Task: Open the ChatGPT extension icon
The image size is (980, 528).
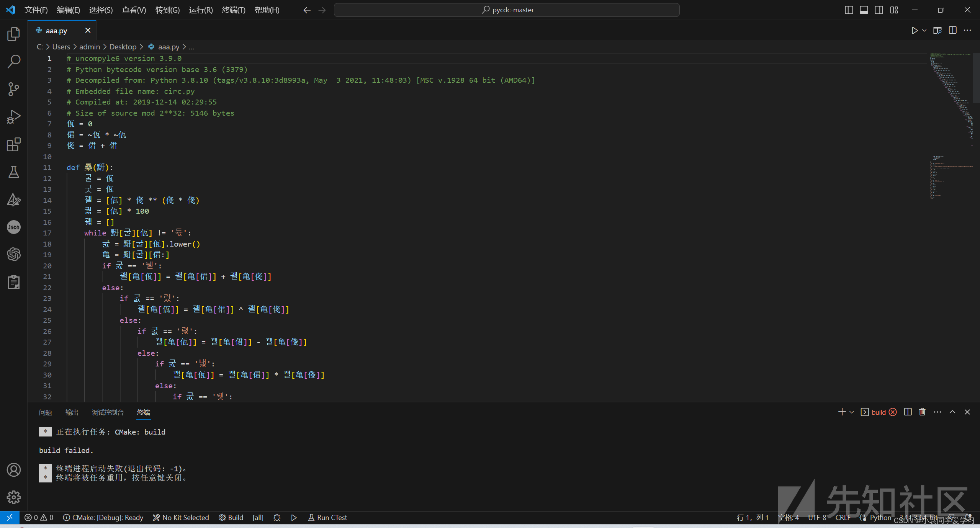Action: [x=14, y=254]
